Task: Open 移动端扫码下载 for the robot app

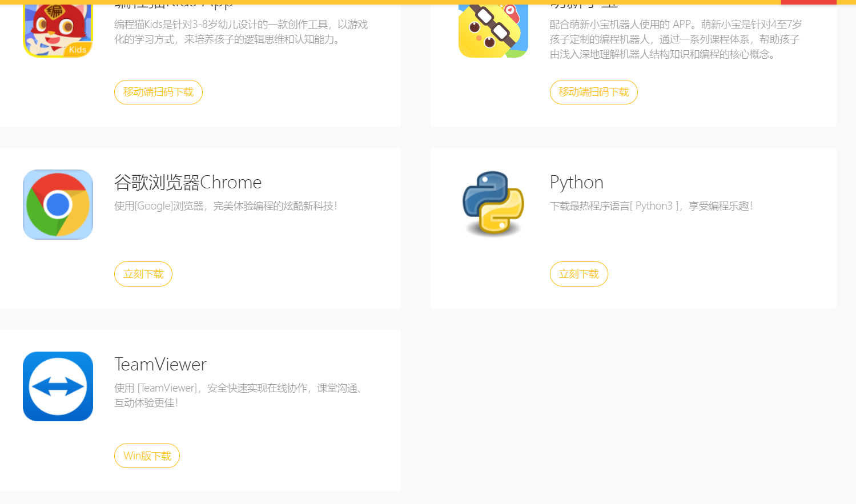Action: pos(594,92)
